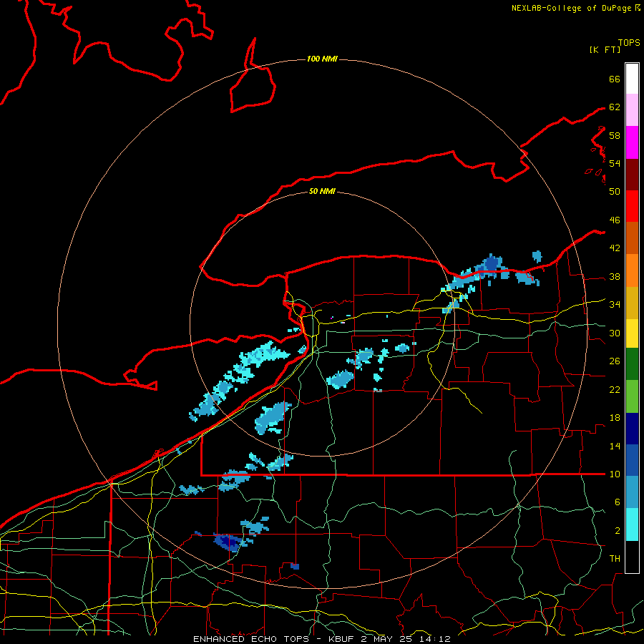Image resolution: width=644 pixels, height=644 pixels.
Task: Click the bright red legend swatch near 46
Action: 632,206
